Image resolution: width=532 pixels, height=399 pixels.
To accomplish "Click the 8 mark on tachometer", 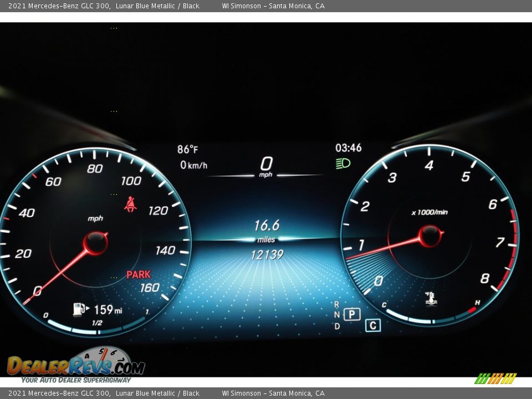I will [485, 279].
